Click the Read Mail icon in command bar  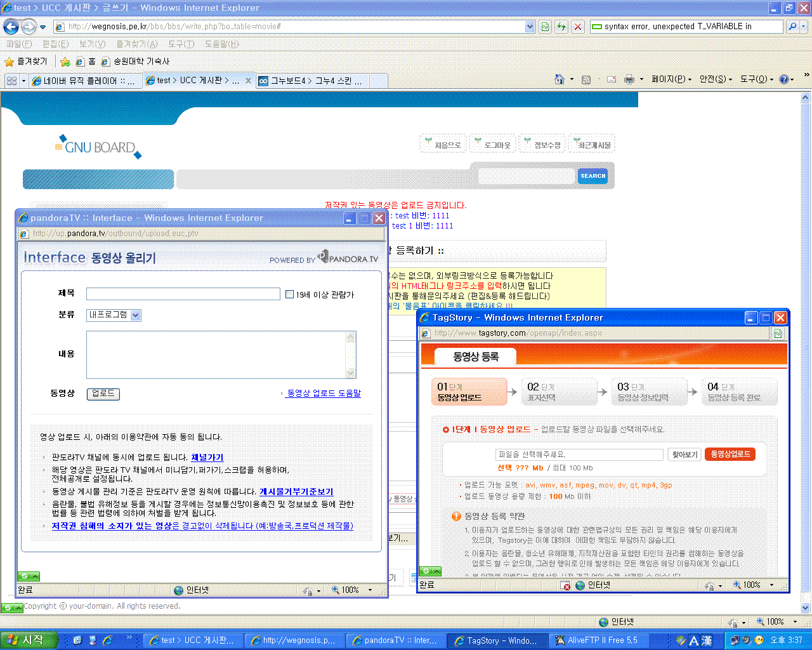pos(612,79)
